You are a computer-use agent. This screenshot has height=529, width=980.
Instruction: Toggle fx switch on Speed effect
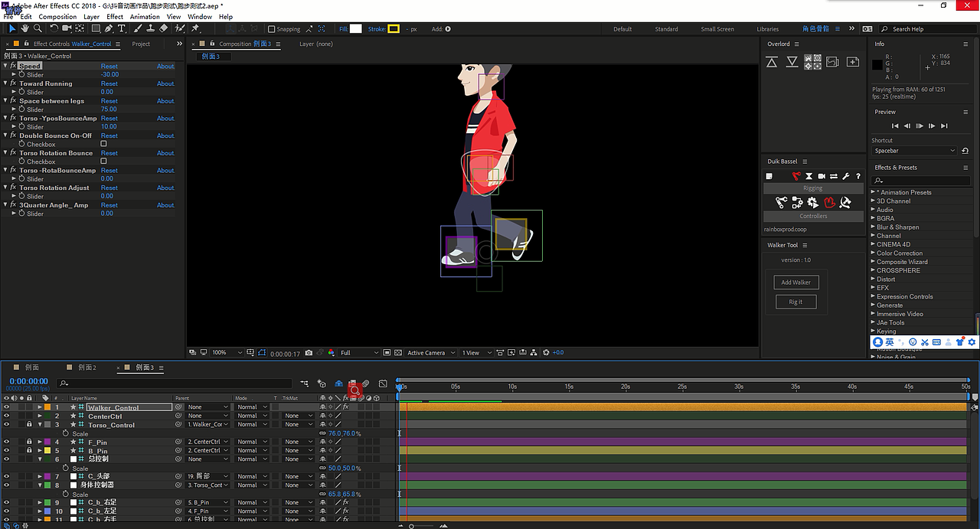pos(13,66)
